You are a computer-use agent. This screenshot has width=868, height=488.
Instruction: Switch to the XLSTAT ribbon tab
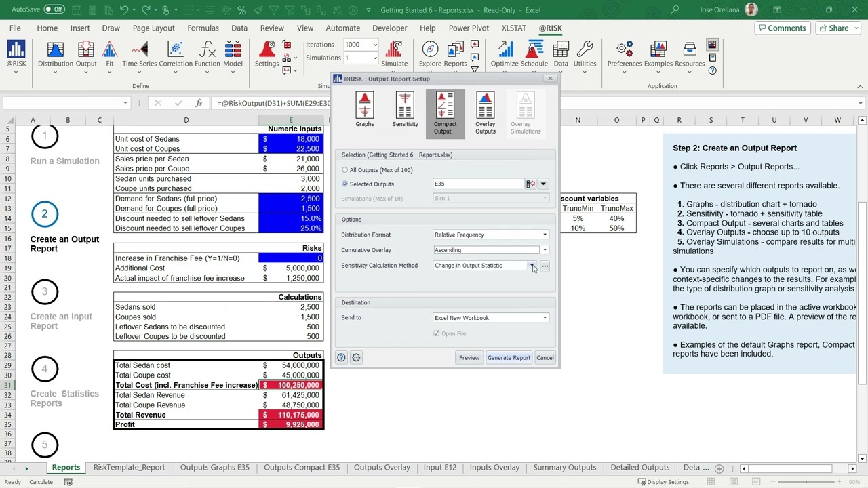513,28
